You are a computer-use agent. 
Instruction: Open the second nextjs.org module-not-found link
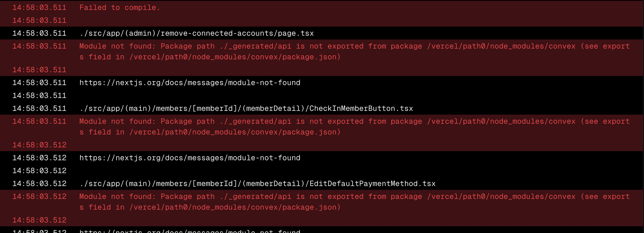(190, 158)
